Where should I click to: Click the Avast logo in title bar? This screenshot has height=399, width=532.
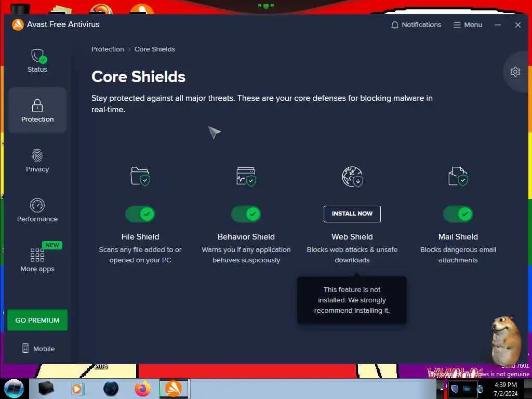tap(18, 24)
